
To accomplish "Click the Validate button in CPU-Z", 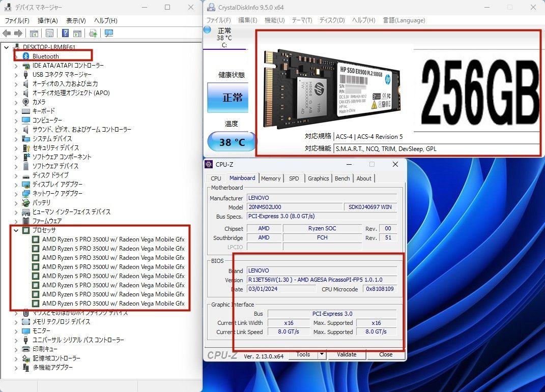I will point(347,355).
